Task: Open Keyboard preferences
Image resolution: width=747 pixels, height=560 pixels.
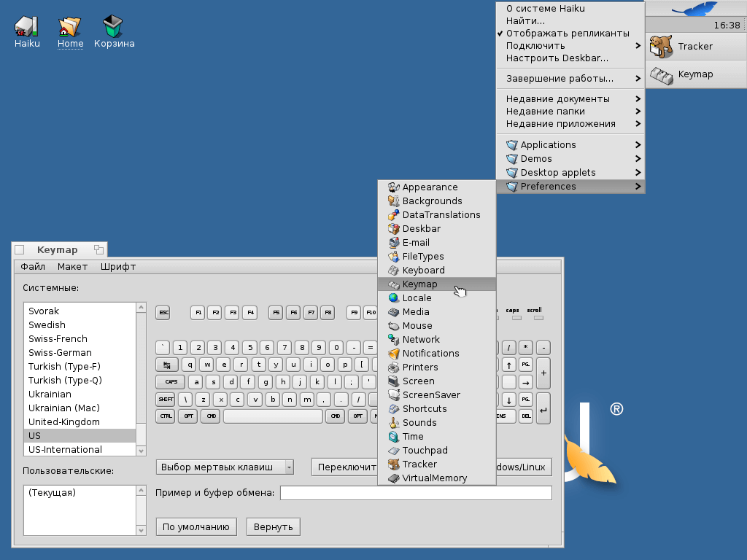Action: pos(437,270)
